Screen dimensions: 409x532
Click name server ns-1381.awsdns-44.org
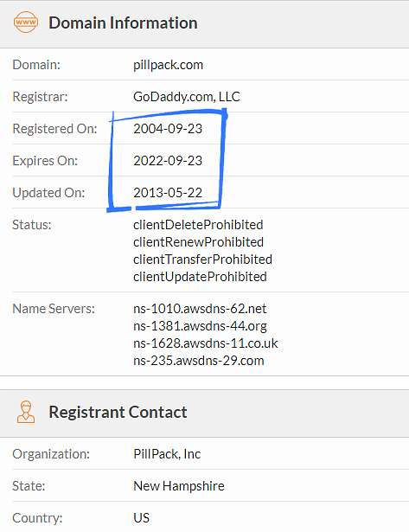pyautogui.click(x=200, y=326)
